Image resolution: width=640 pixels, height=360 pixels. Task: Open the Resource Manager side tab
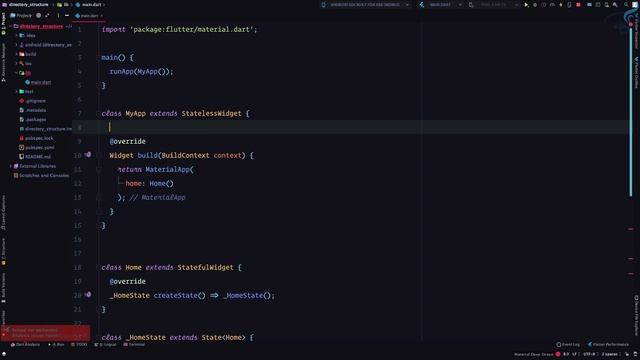tap(4, 62)
